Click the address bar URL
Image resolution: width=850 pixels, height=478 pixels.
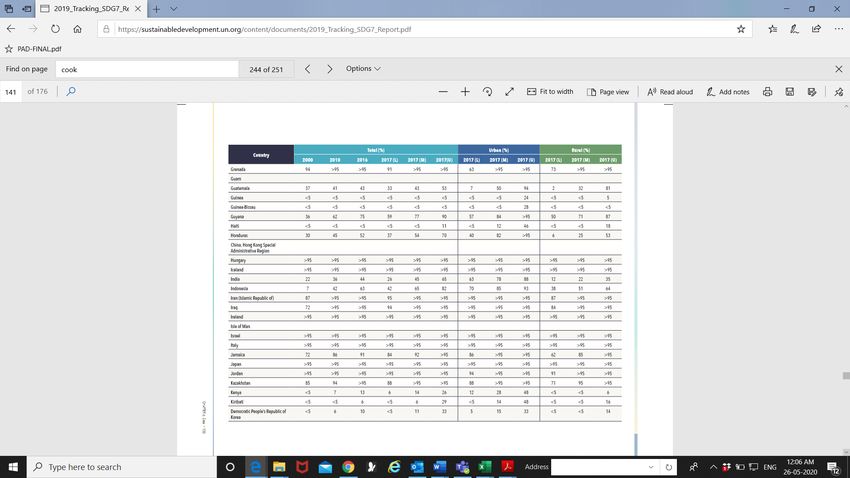(x=265, y=29)
